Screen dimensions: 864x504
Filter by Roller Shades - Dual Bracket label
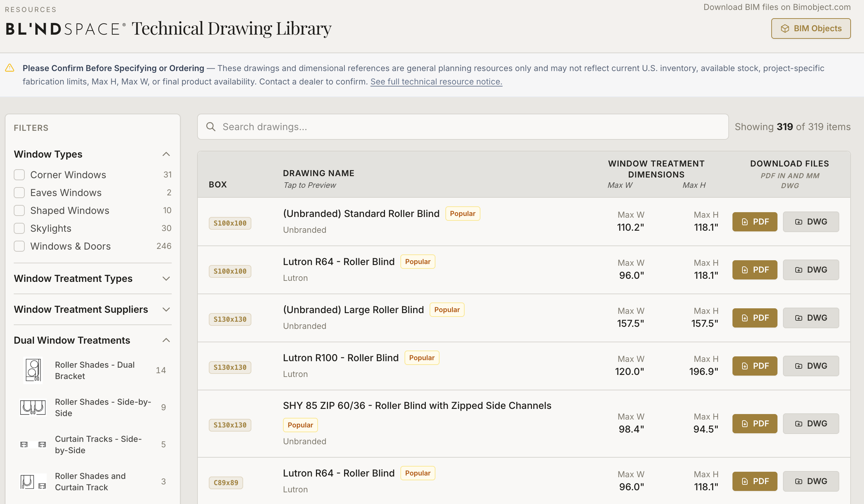click(x=95, y=370)
